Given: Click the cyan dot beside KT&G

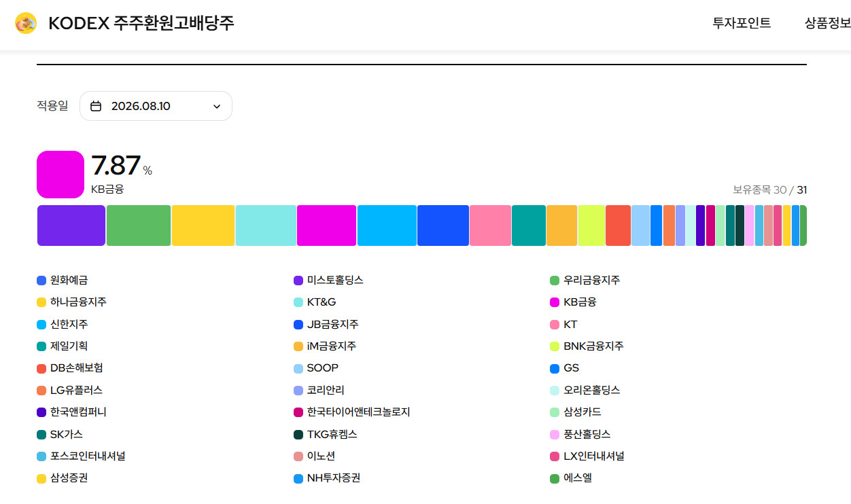Looking at the screenshot, I should (x=298, y=302).
